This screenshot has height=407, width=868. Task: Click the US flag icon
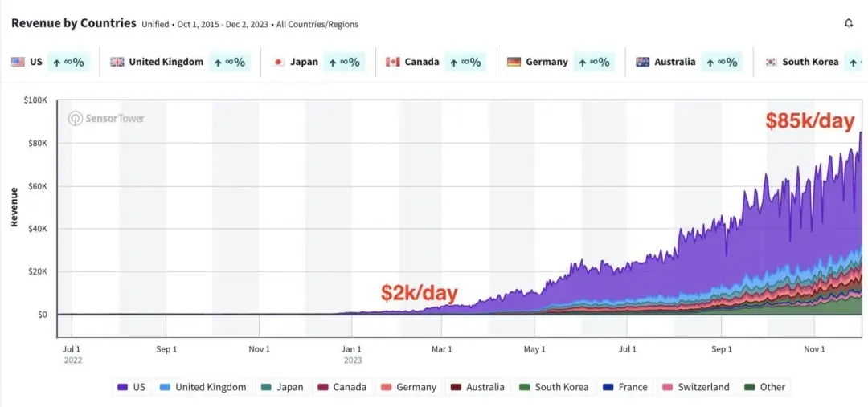point(18,62)
